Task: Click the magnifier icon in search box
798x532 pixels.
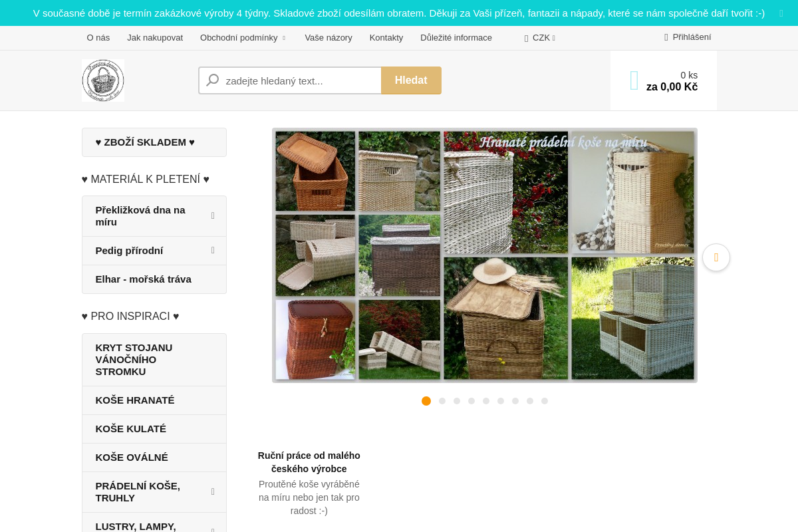Action: coord(213,80)
